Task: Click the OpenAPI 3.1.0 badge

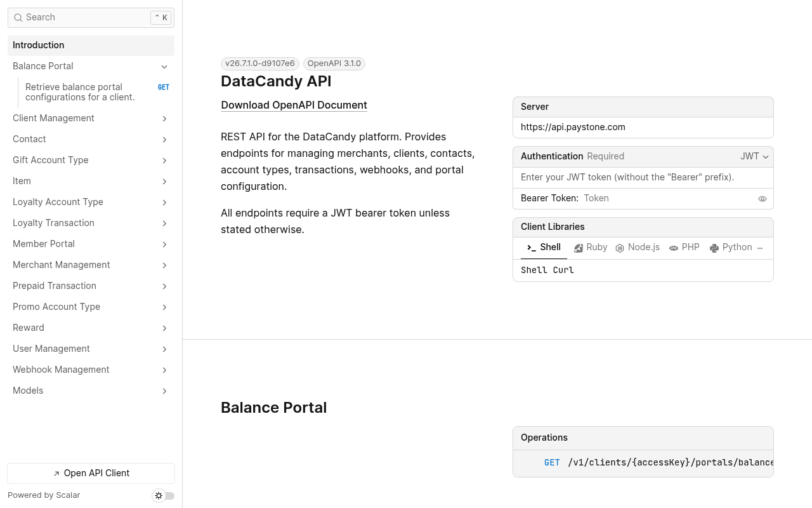Action: click(334, 63)
